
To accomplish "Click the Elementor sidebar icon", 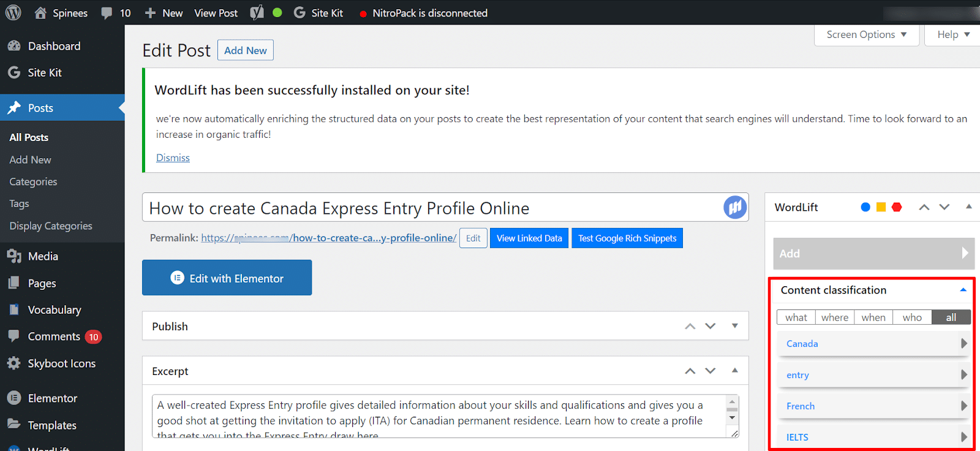I will (14, 398).
